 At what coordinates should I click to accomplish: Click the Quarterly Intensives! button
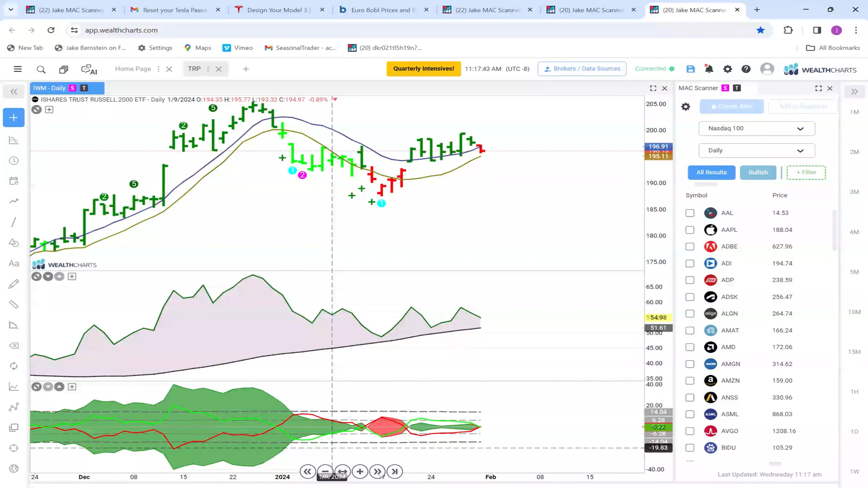tap(424, 69)
